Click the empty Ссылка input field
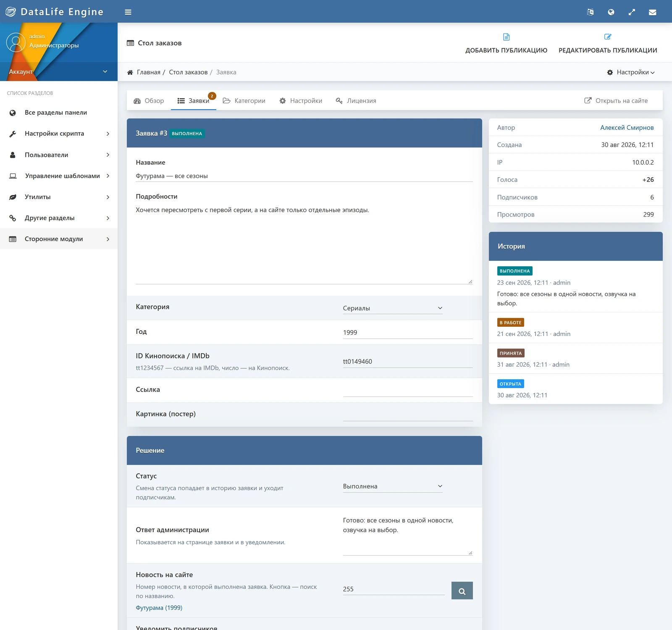This screenshot has width=672, height=630. 408,391
